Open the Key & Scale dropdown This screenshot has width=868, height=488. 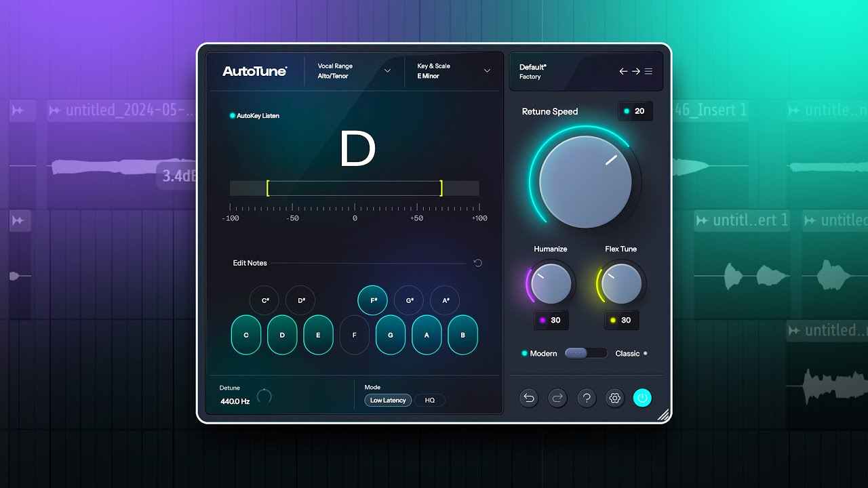(454, 71)
